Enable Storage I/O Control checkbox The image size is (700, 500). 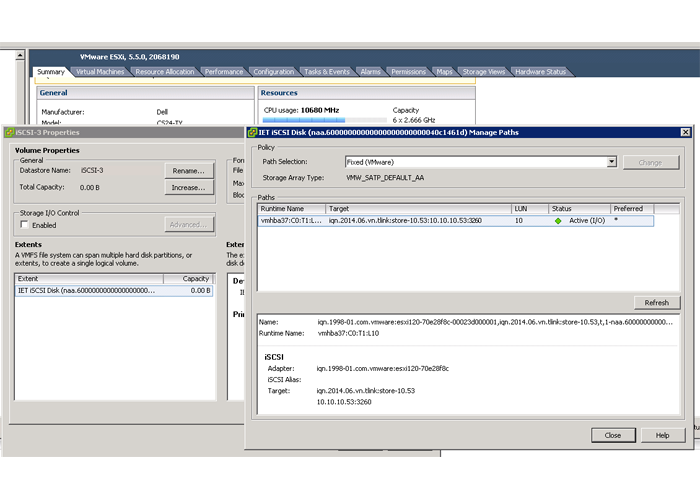(x=24, y=226)
